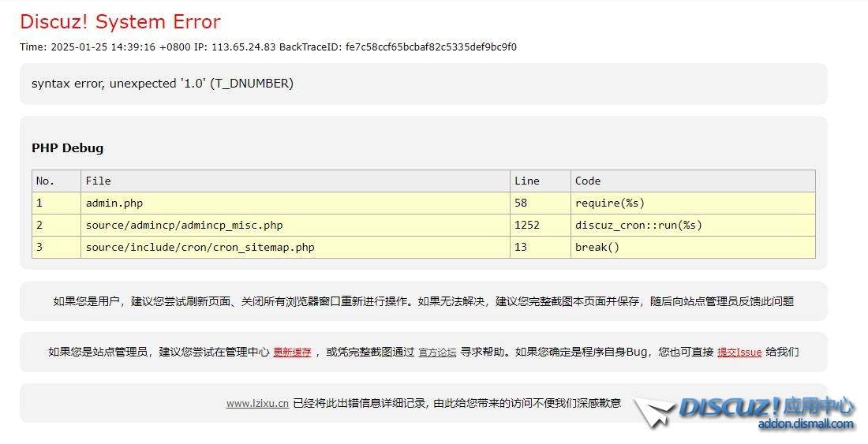Open the 更新缓存 link
The image size is (868, 444).
tap(292, 353)
